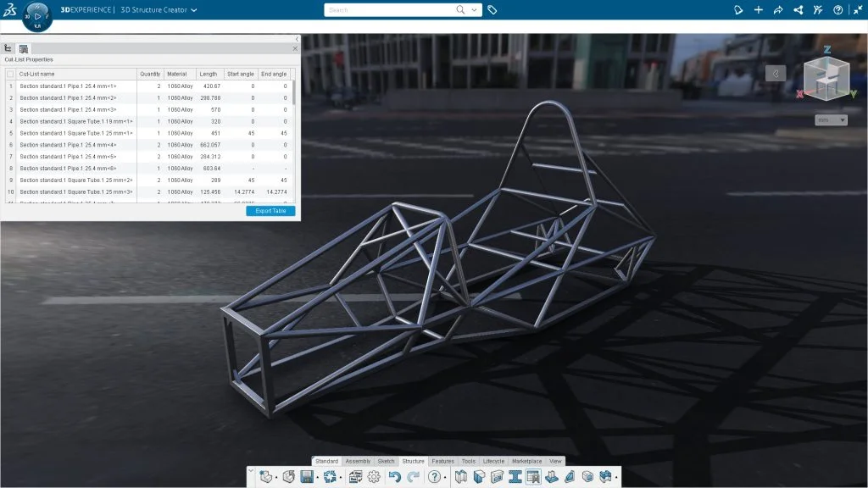The height and width of the screenshot is (488, 868).
Task: Click the Undo arrow in bottom toolbar
Action: (x=394, y=477)
